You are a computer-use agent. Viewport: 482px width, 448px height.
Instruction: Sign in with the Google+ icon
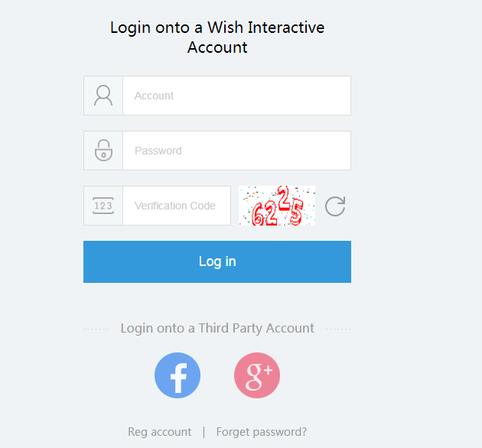257,375
